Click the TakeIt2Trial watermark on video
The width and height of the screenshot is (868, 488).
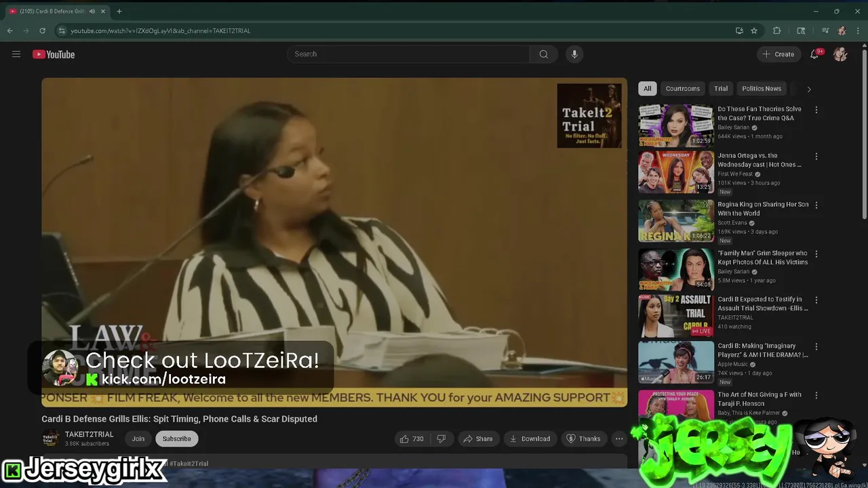coord(589,116)
